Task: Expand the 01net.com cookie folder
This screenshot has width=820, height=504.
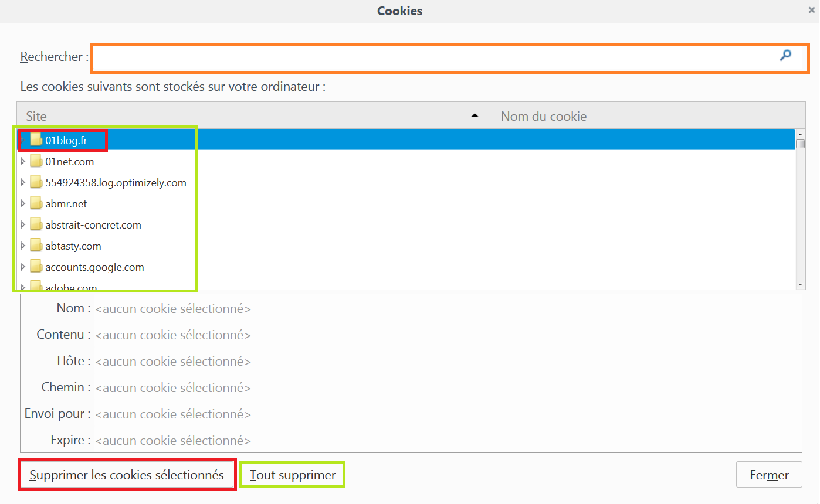Action: pyautogui.click(x=23, y=161)
